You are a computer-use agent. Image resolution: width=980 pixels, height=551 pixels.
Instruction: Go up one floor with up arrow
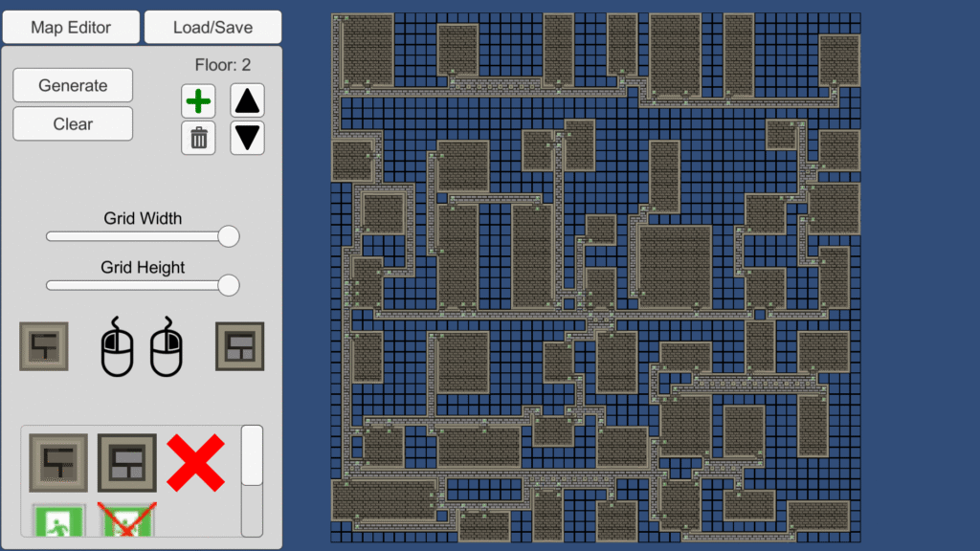248,101
